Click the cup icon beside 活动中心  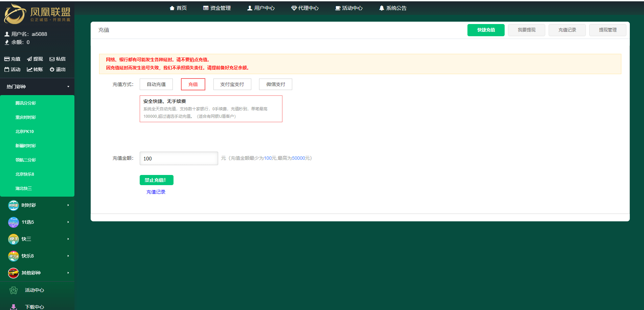point(338,8)
